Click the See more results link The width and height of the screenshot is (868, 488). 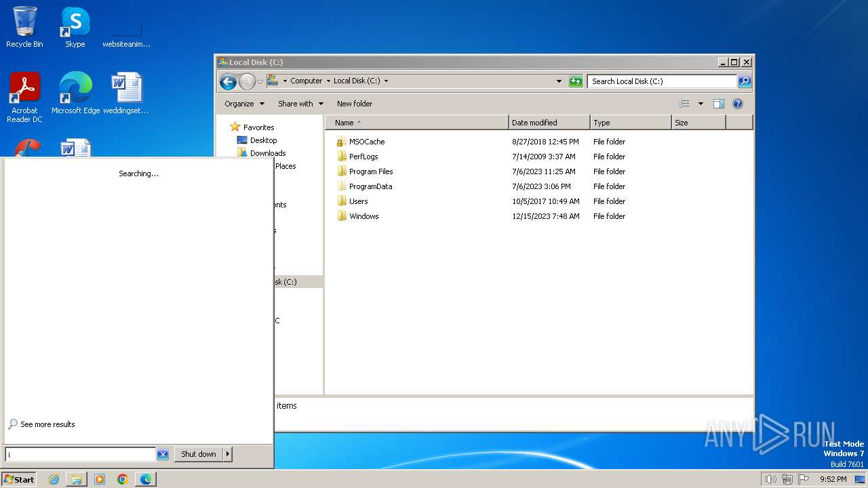click(x=42, y=424)
